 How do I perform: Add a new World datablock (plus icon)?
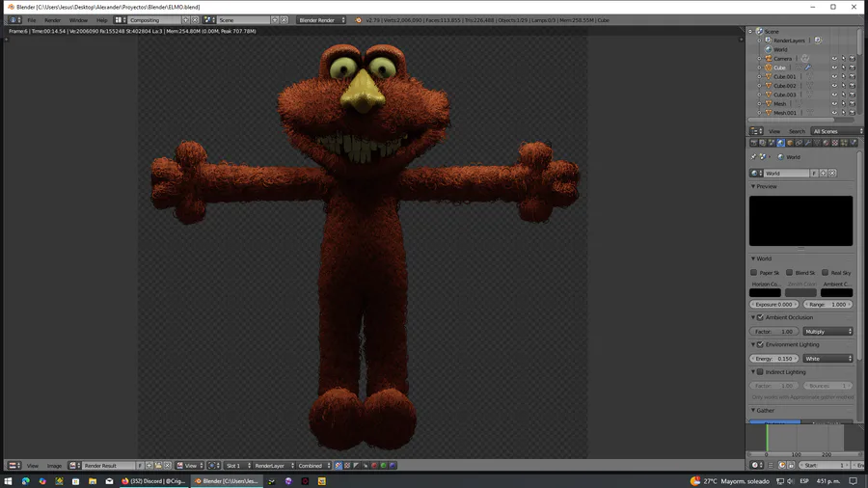tap(824, 174)
